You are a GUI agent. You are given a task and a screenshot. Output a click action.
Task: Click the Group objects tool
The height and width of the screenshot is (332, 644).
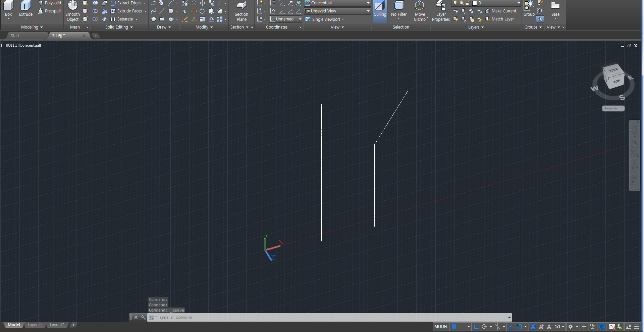pos(529,9)
